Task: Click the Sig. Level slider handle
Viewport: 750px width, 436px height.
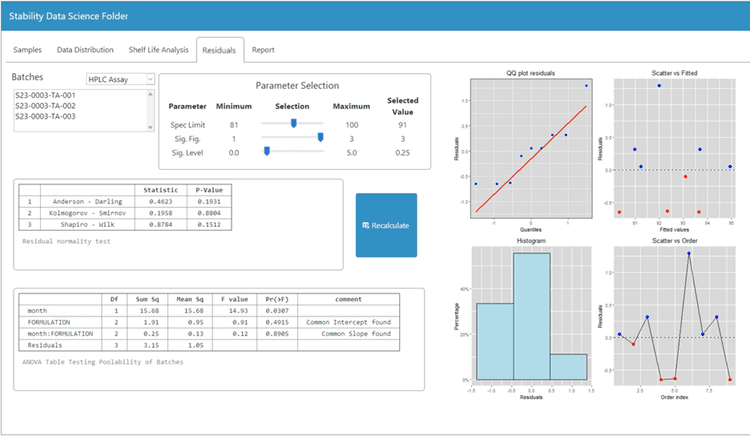Action: click(x=267, y=152)
